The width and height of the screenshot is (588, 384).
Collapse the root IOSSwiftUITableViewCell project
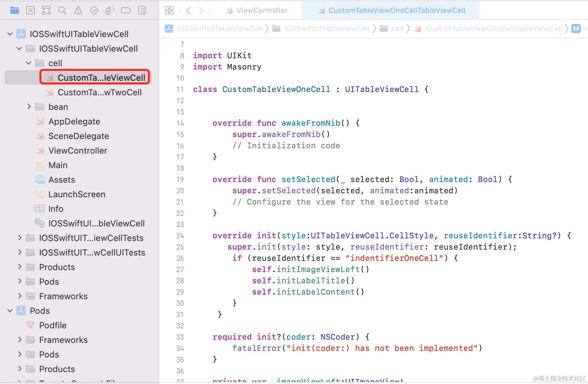(x=10, y=34)
